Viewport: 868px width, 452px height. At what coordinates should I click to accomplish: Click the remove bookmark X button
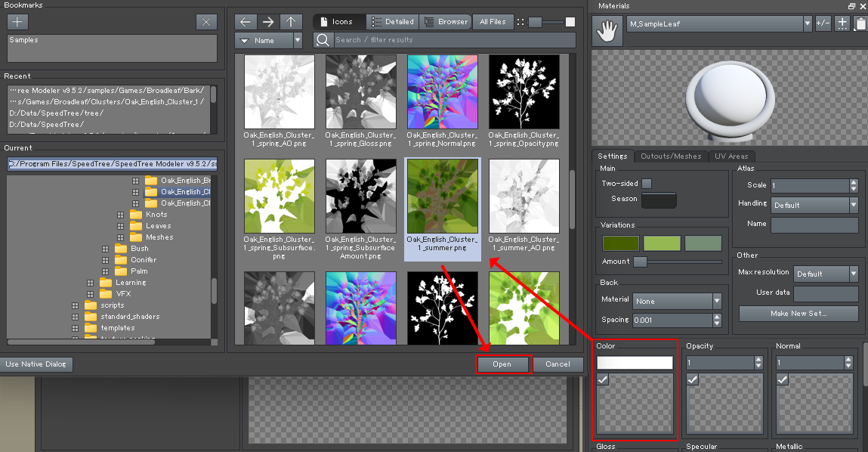point(206,22)
